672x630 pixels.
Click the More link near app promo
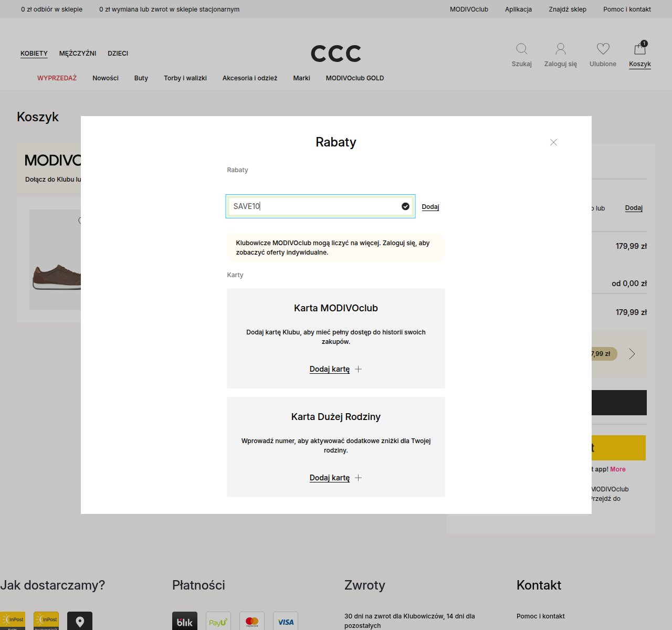pos(618,469)
